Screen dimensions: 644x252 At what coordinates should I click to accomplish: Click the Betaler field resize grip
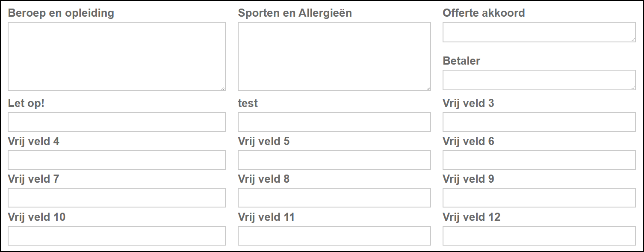(633, 87)
